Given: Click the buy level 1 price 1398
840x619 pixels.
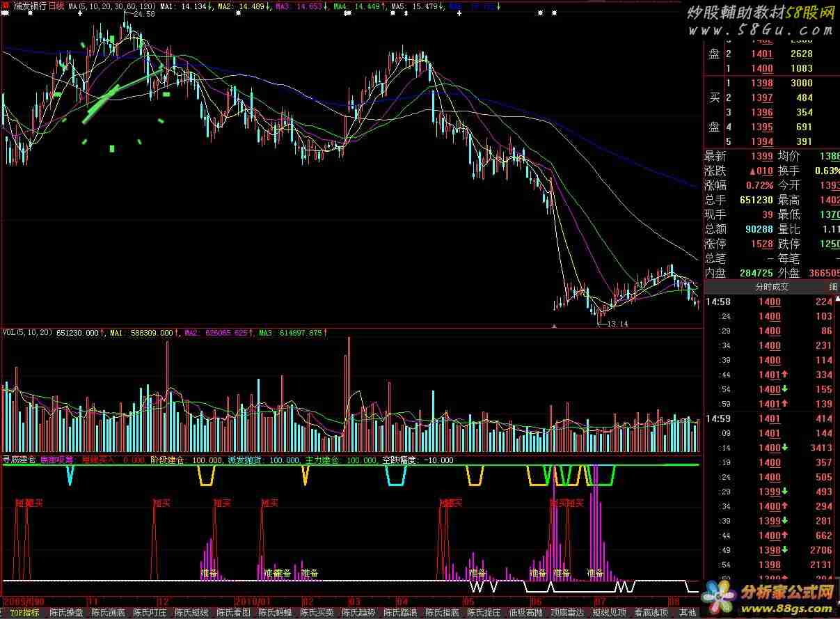Looking at the screenshot, I should [762, 83].
